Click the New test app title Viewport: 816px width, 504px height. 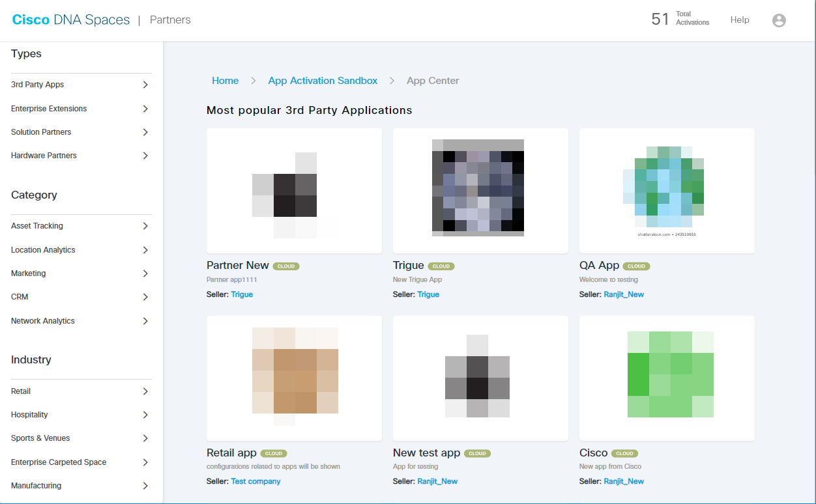point(426,453)
